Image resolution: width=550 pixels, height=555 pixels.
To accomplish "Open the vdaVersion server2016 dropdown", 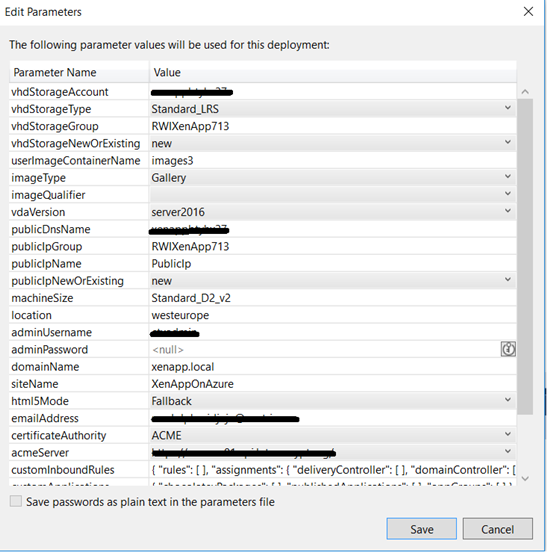I will (508, 211).
